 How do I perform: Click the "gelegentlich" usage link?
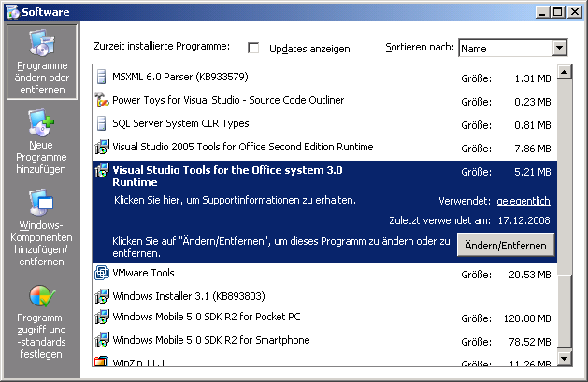[x=523, y=201]
